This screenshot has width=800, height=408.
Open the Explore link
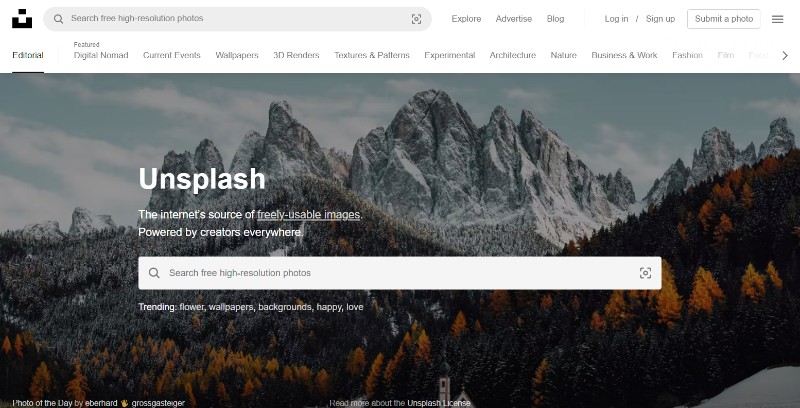pyautogui.click(x=466, y=19)
